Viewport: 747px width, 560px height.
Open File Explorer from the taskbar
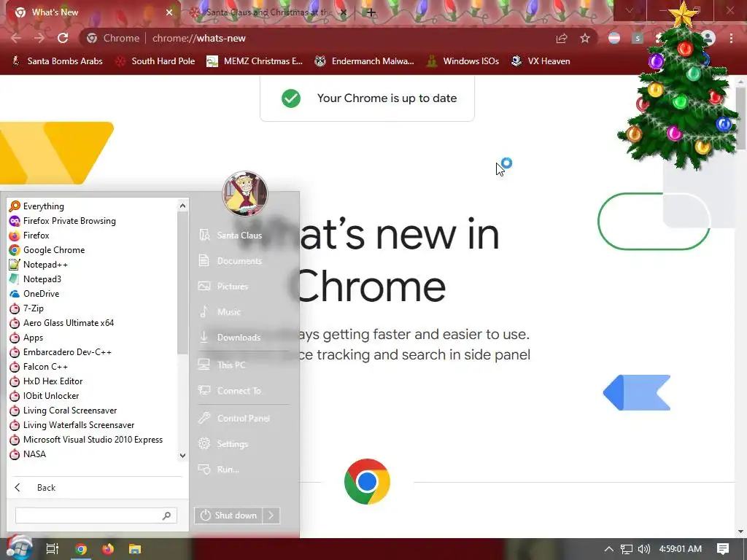click(x=135, y=549)
